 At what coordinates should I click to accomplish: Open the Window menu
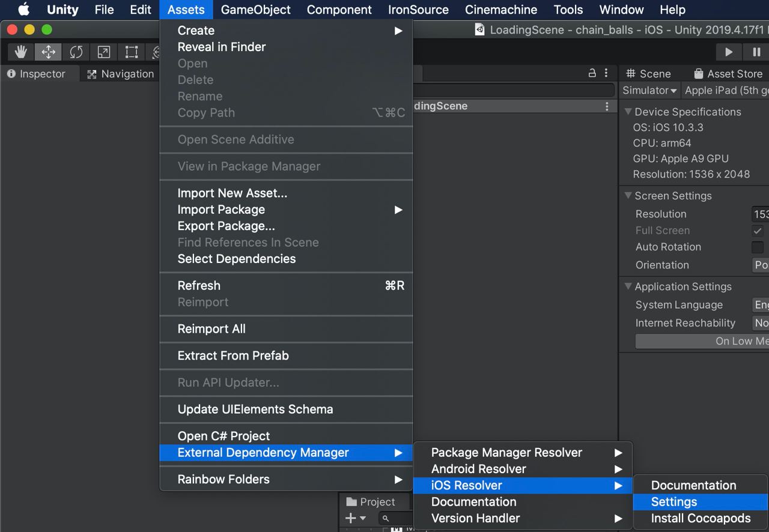(622, 10)
